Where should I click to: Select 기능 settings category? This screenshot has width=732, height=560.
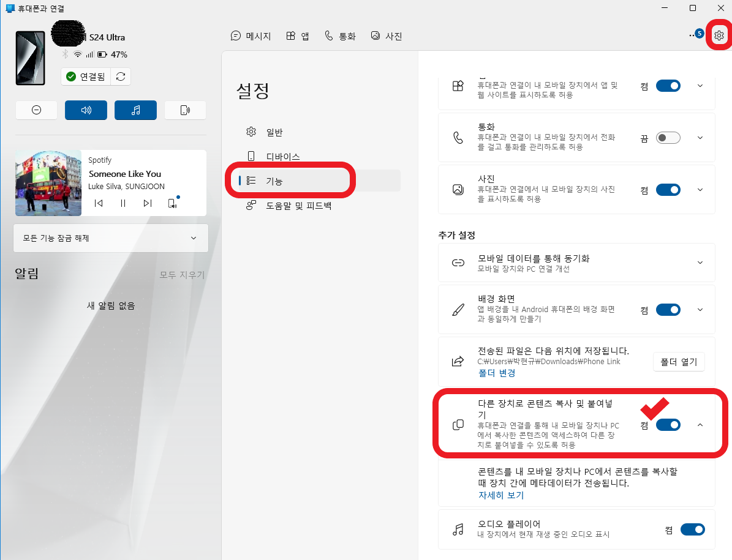click(x=319, y=181)
